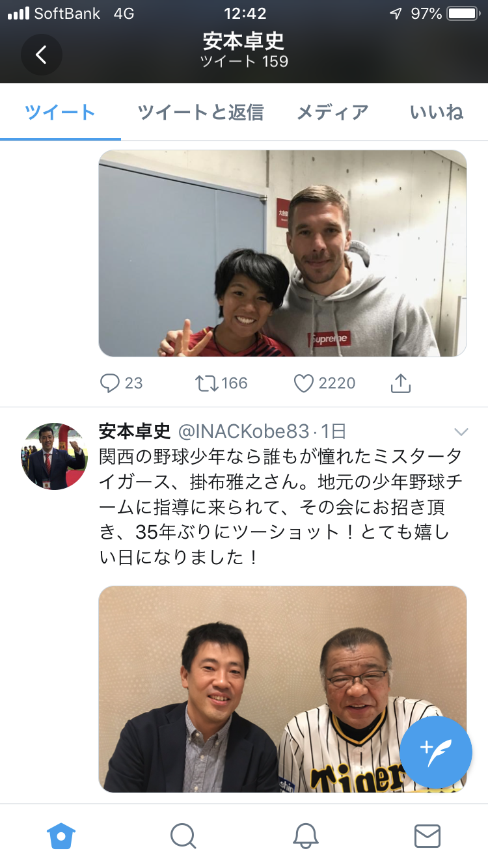Compose a new tweet with feather button
This screenshot has height=868, width=488.
click(x=436, y=752)
